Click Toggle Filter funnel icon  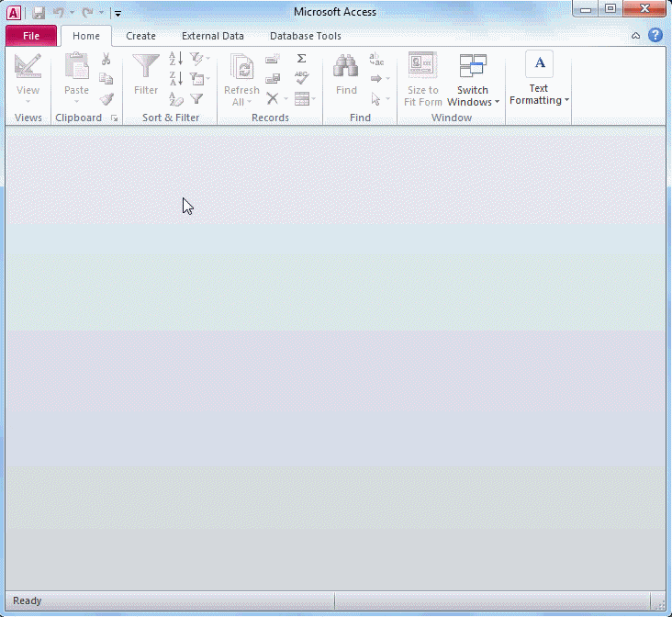point(196,99)
